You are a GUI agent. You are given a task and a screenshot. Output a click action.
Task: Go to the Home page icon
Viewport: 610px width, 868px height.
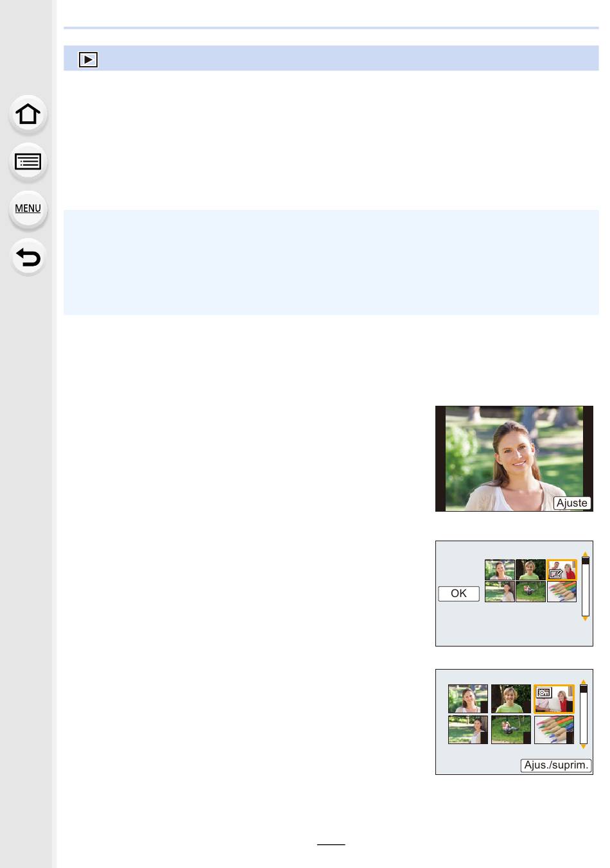tap(28, 114)
